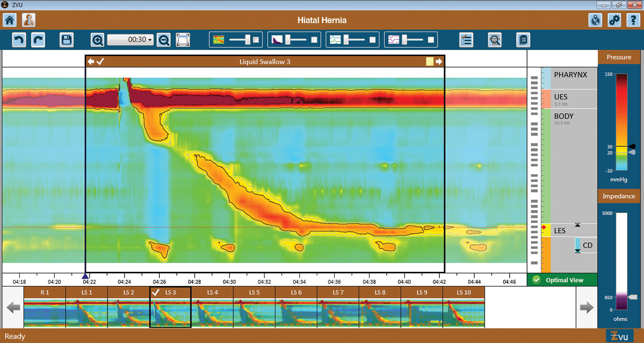The height and width of the screenshot is (343, 644).
Task: Select the BODY region label
Action: click(563, 116)
